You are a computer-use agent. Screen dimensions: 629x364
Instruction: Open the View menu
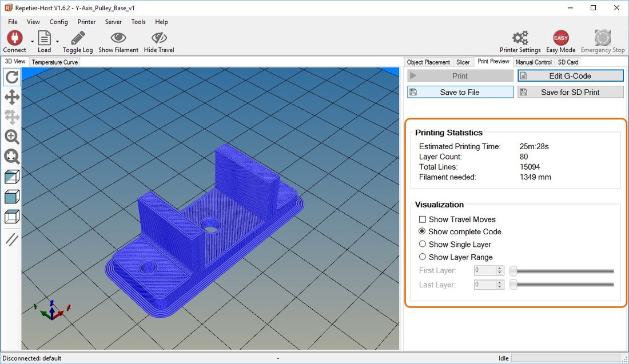33,22
